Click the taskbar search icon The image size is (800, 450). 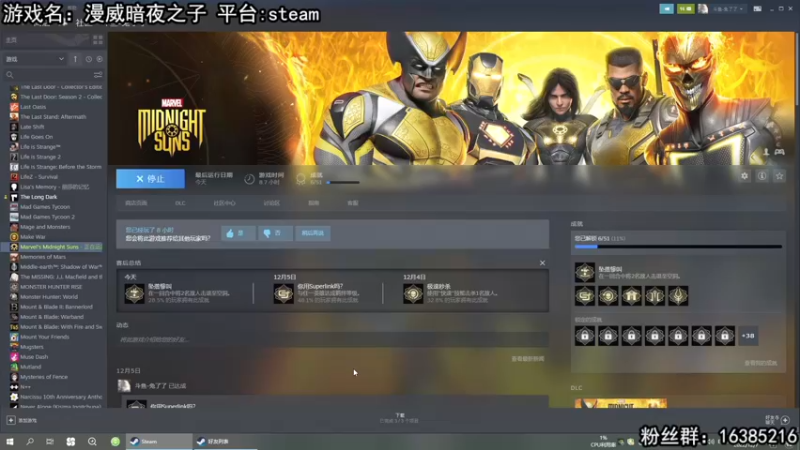30,441
